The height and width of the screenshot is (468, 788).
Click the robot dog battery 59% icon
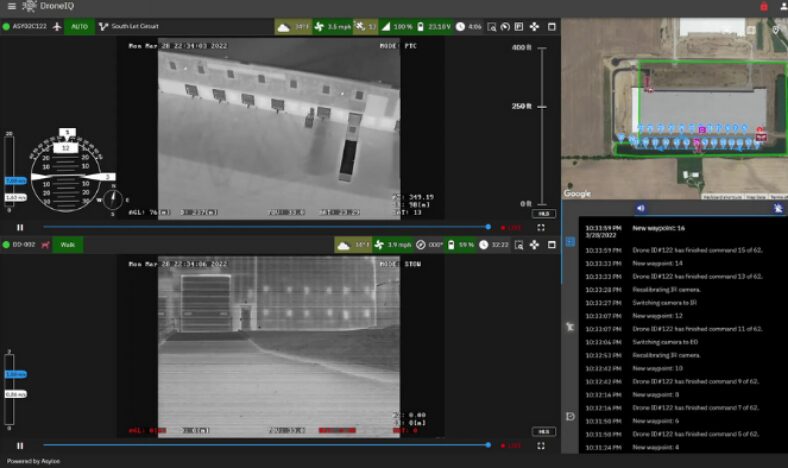pyautogui.click(x=451, y=245)
